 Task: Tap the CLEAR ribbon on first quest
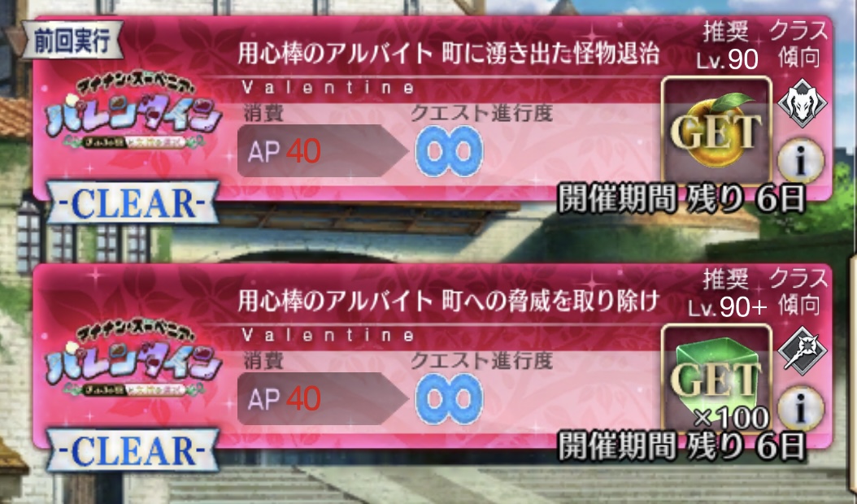pyautogui.click(x=133, y=202)
